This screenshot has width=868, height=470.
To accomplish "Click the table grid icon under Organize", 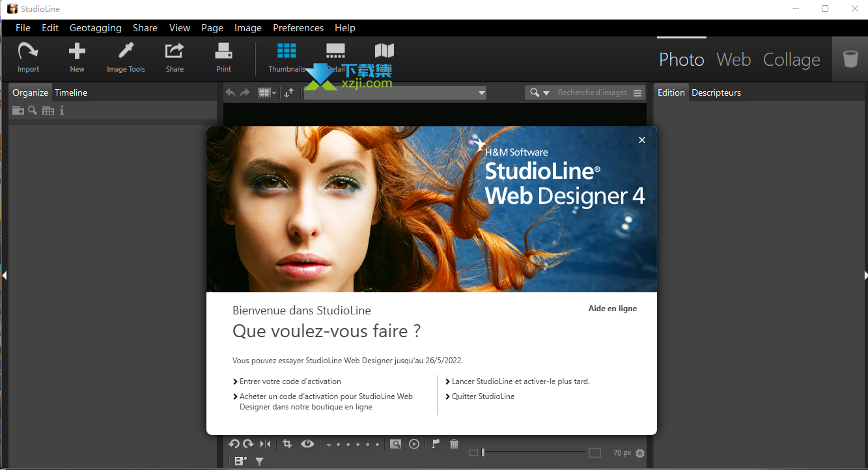I will 48,111.
